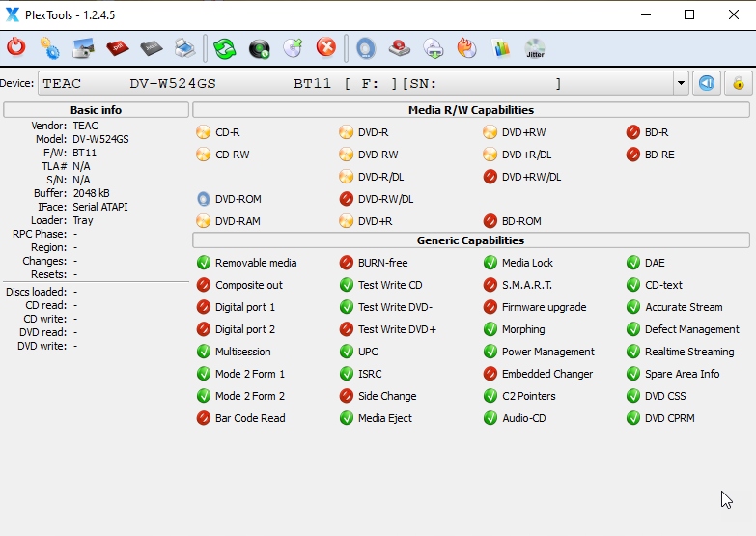The image size is (756, 536).
Task: Click the blue back-arrow button beside device list
Action: point(707,83)
